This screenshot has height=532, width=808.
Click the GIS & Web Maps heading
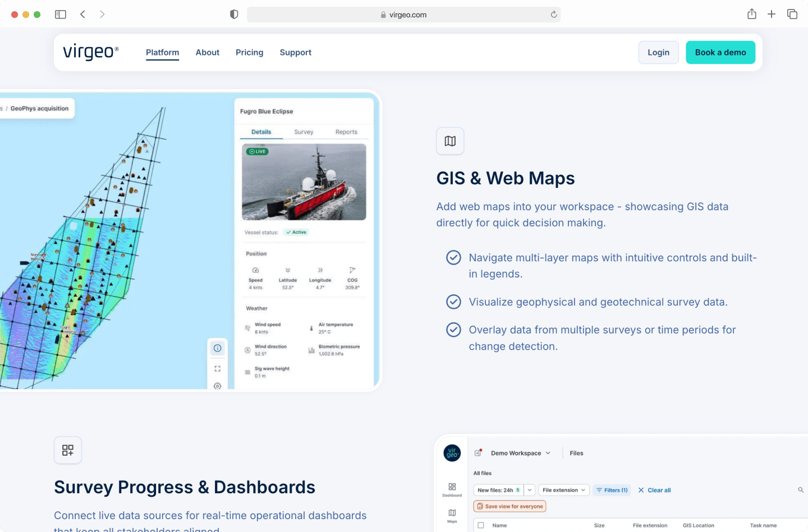[x=506, y=178]
